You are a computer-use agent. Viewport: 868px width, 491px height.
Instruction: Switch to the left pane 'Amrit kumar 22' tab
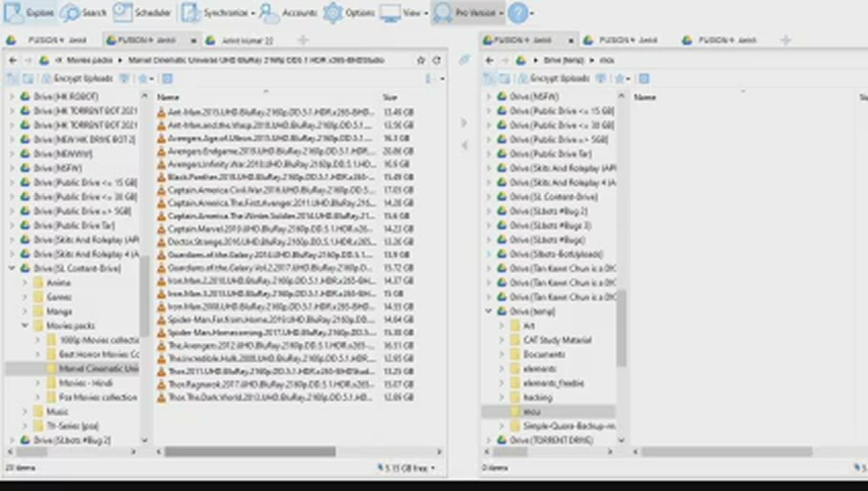(x=247, y=41)
